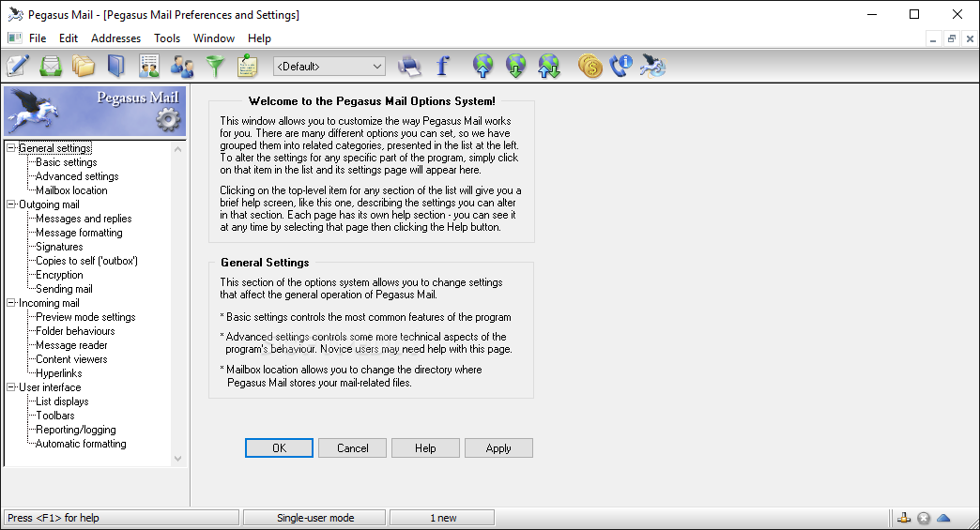Click the 'Single-user mode' status field
Image resolution: width=980 pixels, height=530 pixels.
(315, 518)
